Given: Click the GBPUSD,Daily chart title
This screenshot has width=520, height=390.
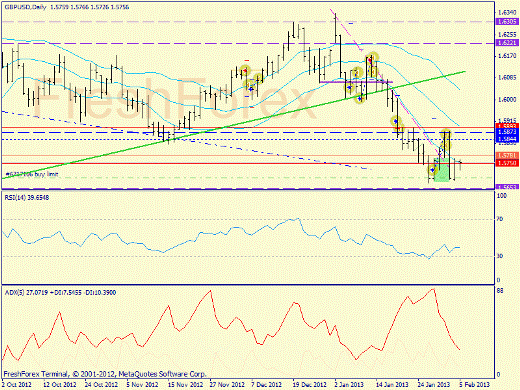Looking at the screenshot, I should click(x=26, y=7).
